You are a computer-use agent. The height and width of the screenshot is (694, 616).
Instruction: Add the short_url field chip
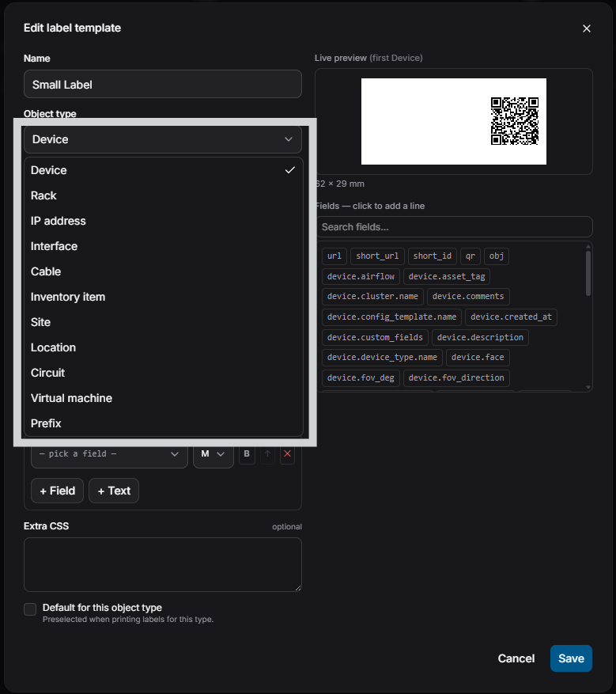pyautogui.click(x=377, y=256)
